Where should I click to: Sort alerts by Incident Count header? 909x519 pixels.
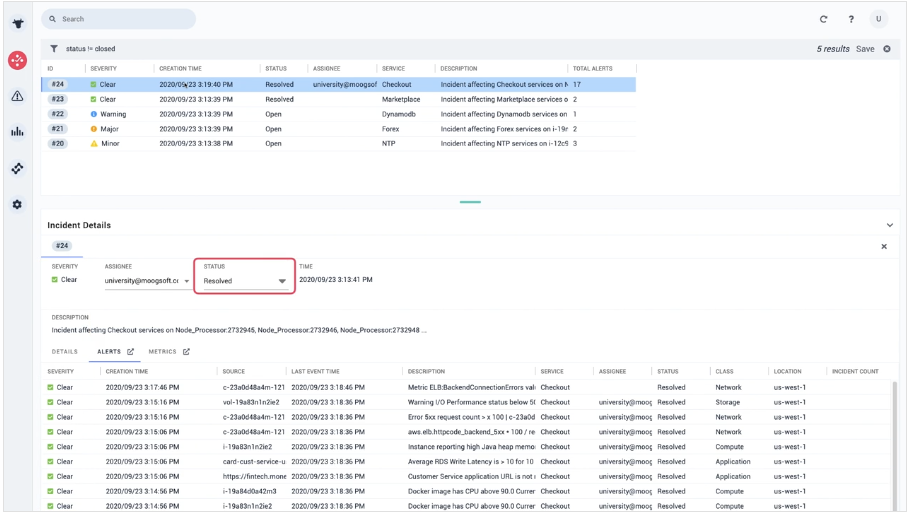click(x=855, y=371)
